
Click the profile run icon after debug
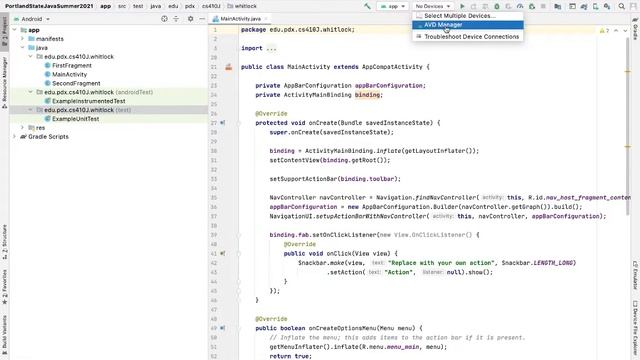coord(508,7)
